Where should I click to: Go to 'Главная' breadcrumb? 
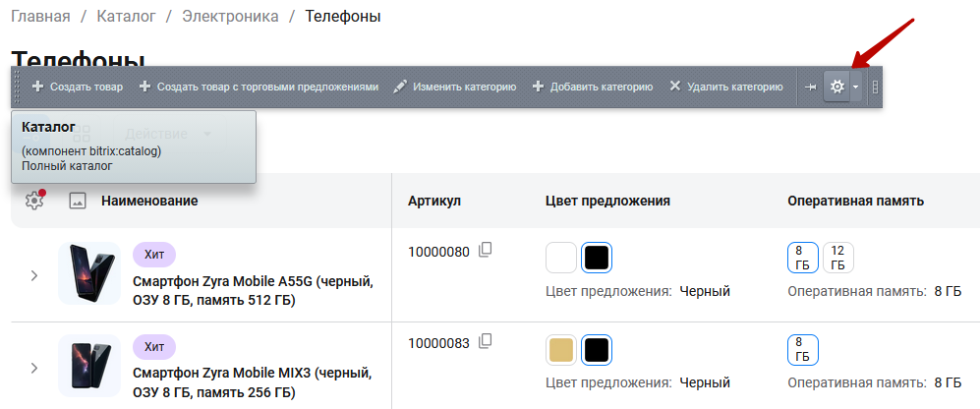[40, 17]
